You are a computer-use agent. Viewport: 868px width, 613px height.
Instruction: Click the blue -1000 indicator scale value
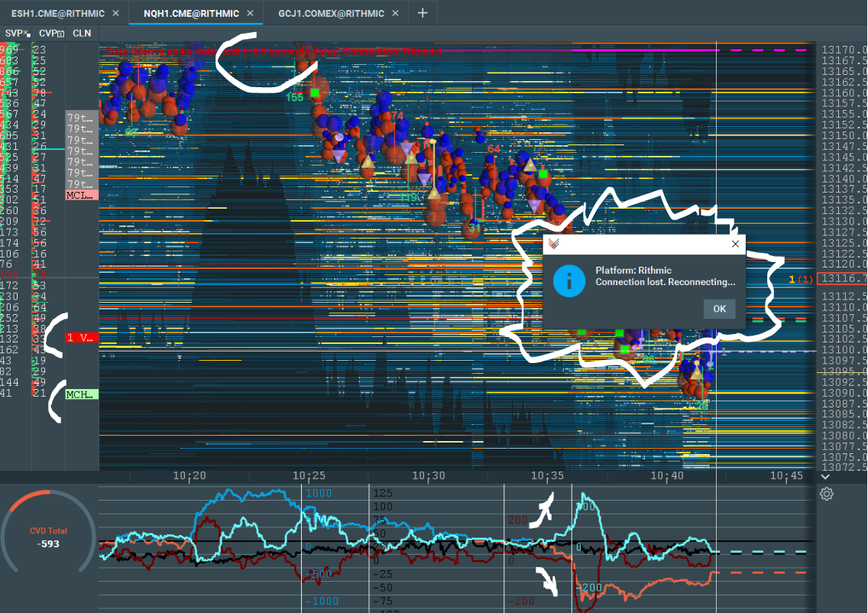click(x=322, y=601)
